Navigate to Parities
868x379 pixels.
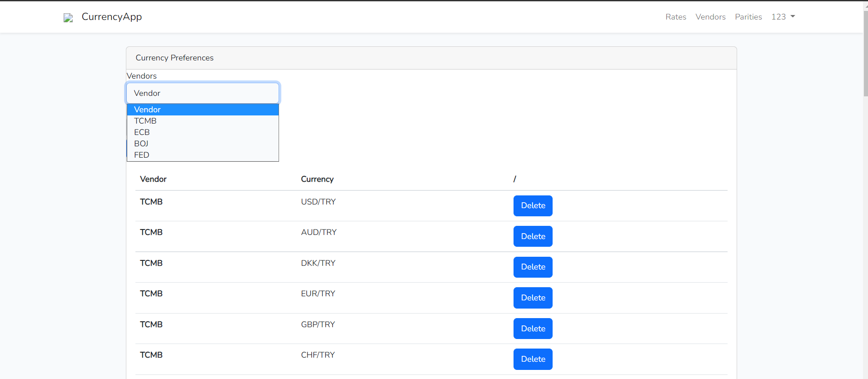coord(748,17)
